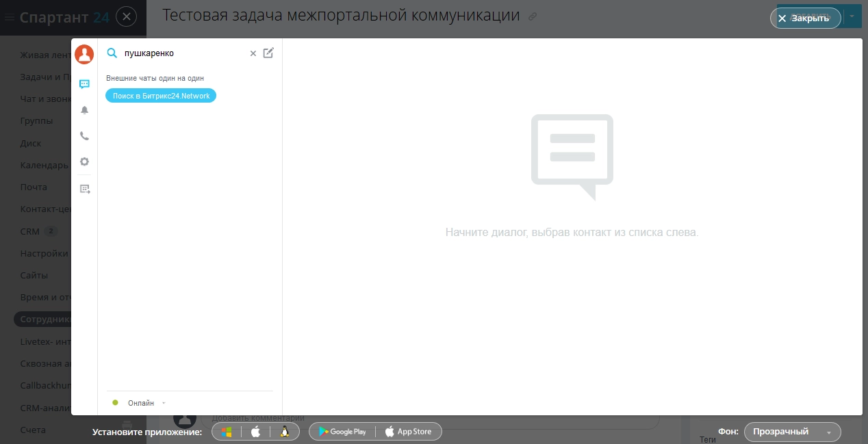Image resolution: width=868 pixels, height=444 pixels.
Task: Click Поиск в Битрикс24.Network
Action: 161,96
